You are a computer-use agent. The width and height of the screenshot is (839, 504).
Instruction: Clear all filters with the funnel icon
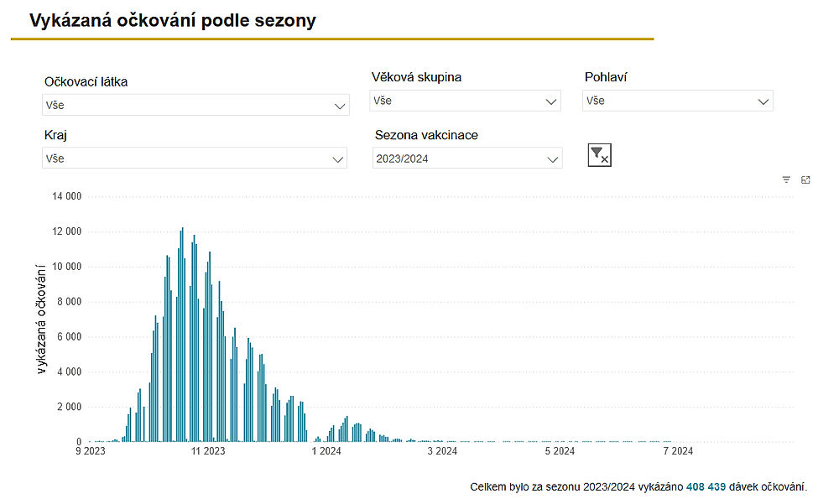pyautogui.click(x=599, y=154)
